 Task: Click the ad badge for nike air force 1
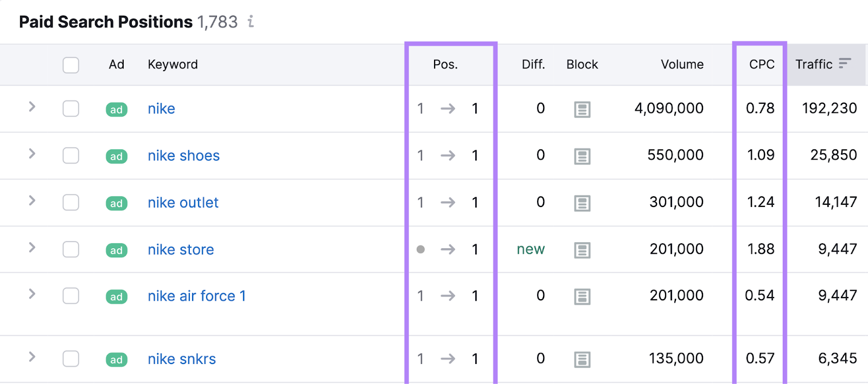[x=117, y=297]
